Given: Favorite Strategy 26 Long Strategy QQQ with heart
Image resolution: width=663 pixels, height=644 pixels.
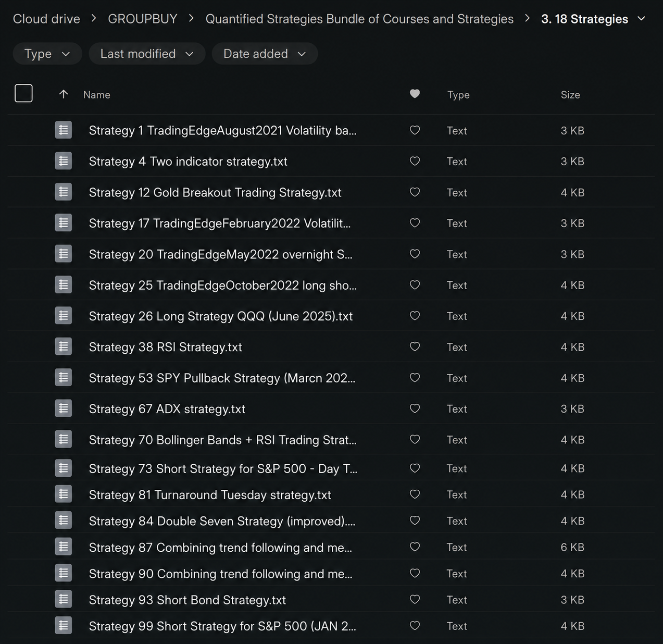Looking at the screenshot, I should click(x=415, y=316).
